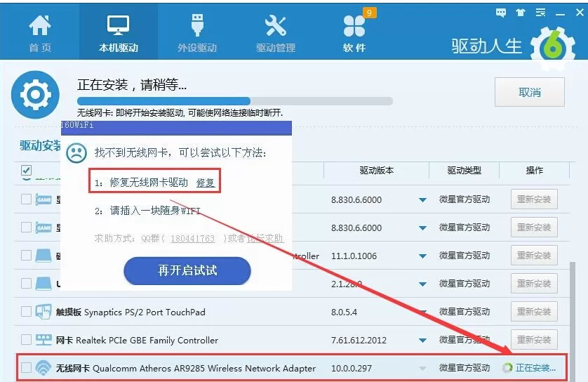Viewport: 588px width, 382px height.
Task: Click the 160WiFi popup title bar
Action: 176,128
